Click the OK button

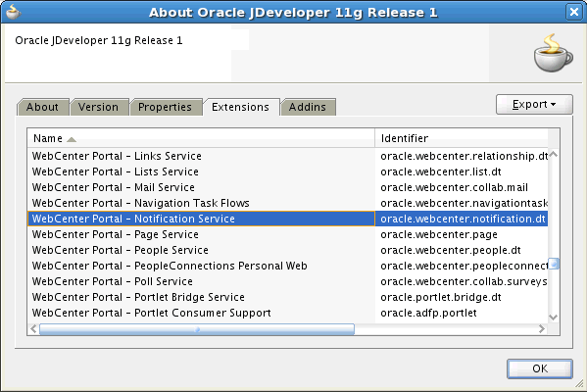tap(540, 368)
